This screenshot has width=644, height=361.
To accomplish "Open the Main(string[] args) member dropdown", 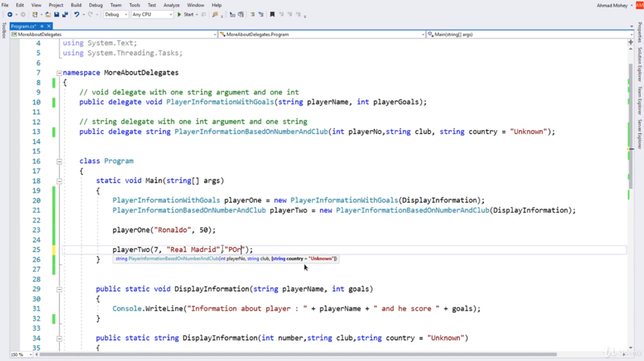I will (530, 35).
